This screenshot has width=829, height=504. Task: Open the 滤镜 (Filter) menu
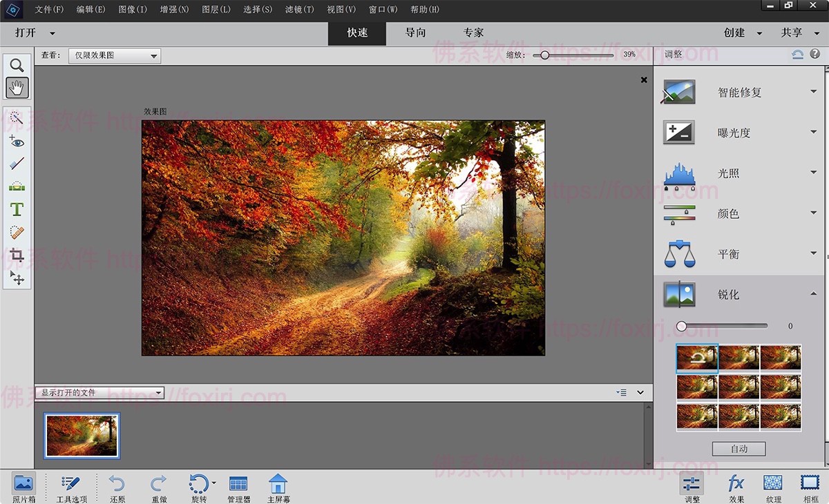298,9
